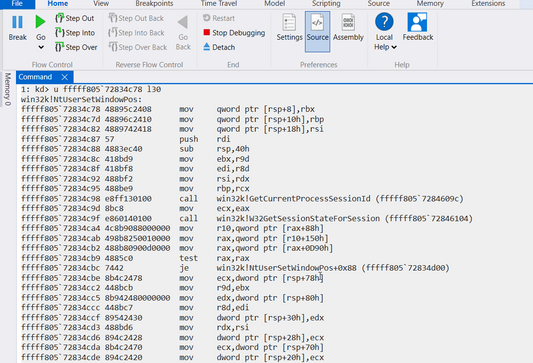Click Step Out Back button

(136, 18)
